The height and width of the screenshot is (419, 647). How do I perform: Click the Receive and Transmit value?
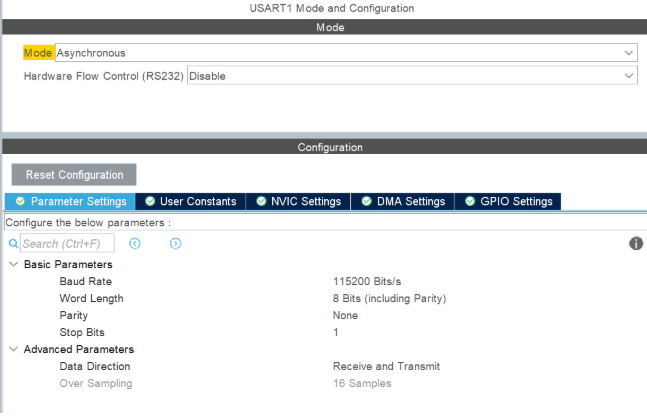(x=386, y=366)
